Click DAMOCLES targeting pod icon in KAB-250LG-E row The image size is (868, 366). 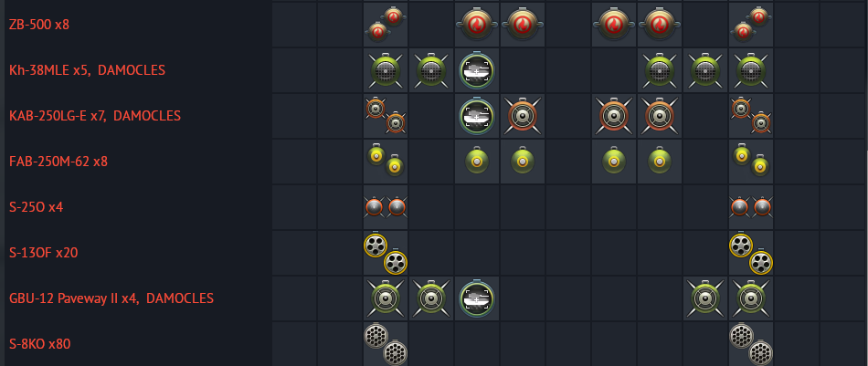point(477,116)
